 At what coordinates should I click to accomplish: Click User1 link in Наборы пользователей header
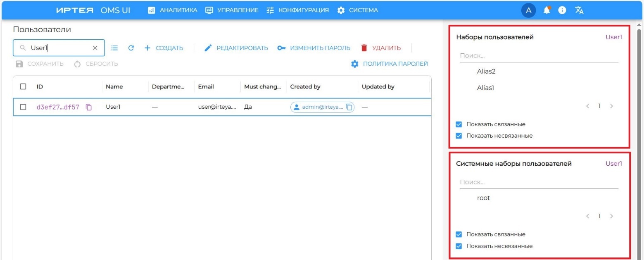614,37
